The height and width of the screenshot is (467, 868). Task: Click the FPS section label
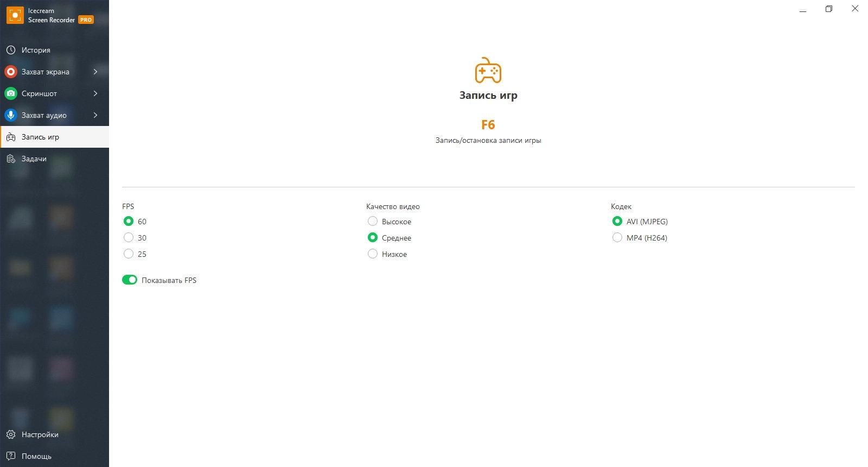click(x=128, y=206)
